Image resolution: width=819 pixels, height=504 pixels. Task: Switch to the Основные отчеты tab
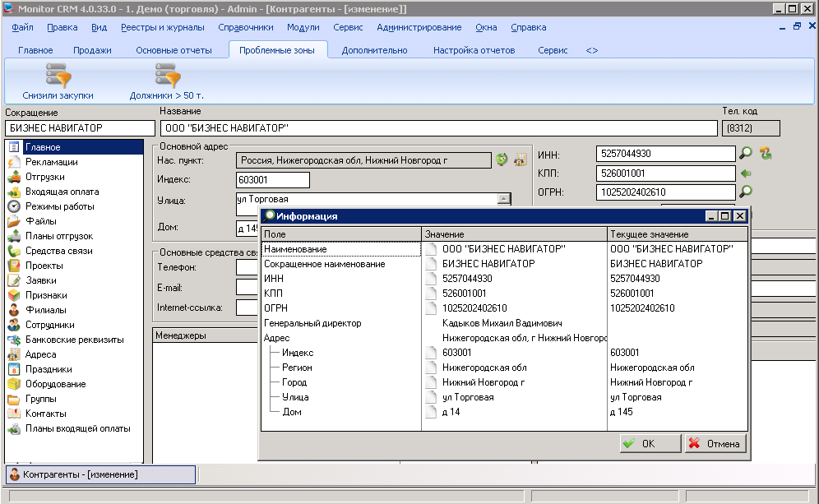coord(174,50)
